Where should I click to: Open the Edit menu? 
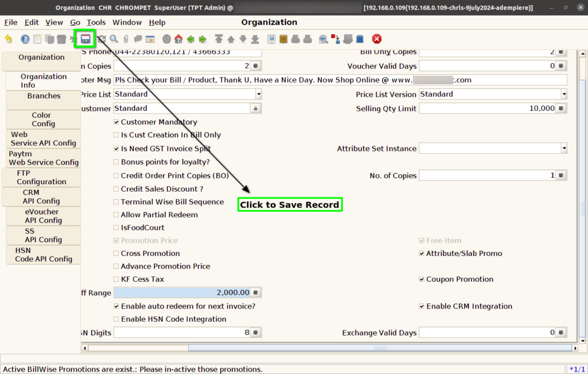click(x=32, y=22)
